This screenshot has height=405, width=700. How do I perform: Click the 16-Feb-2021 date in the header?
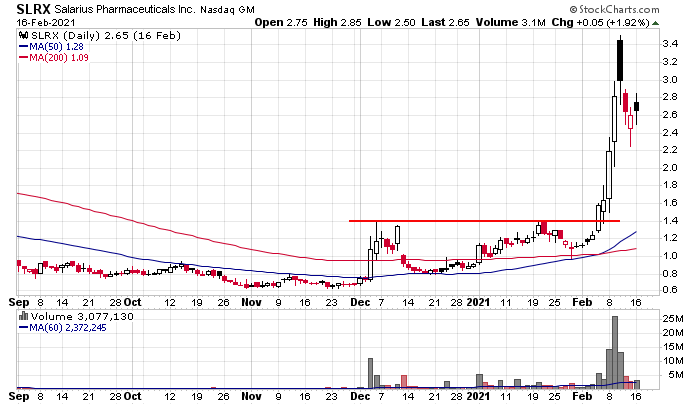46,23
